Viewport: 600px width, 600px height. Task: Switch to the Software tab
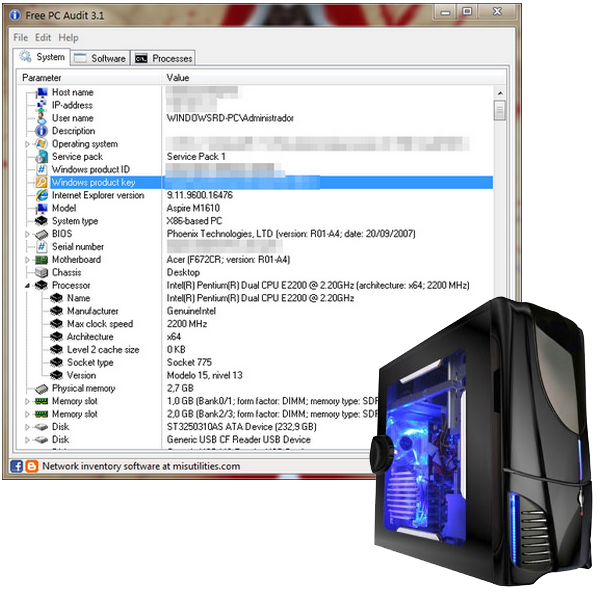(x=100, y=58)
